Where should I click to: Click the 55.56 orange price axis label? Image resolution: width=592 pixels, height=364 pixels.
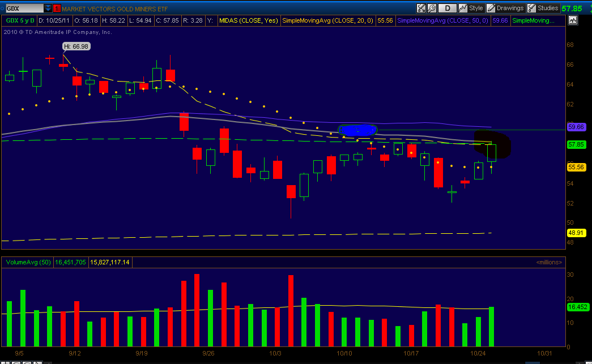tap(576, 167)
